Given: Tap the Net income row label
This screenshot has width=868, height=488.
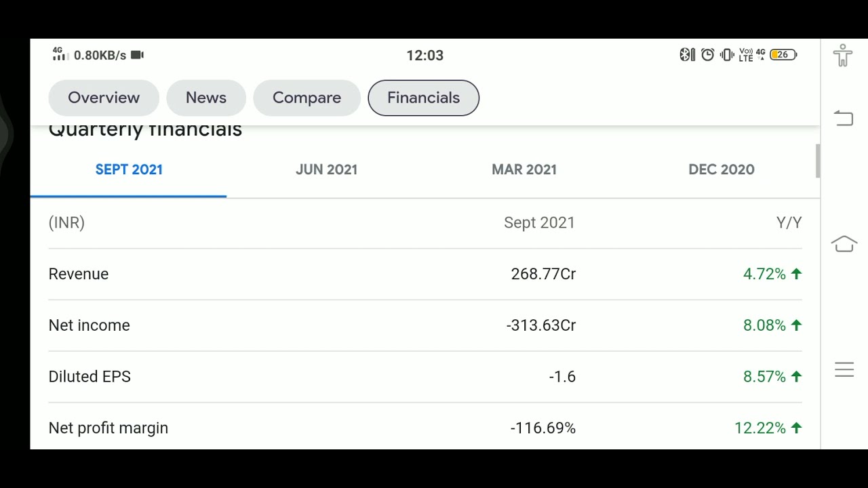Looking at the screenshot, I should point(90,325).
